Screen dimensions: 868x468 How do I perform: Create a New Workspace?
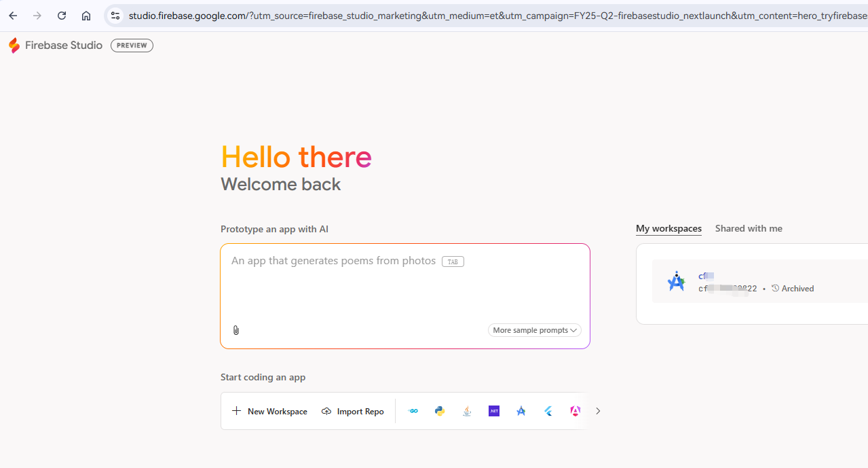point(269,411)
